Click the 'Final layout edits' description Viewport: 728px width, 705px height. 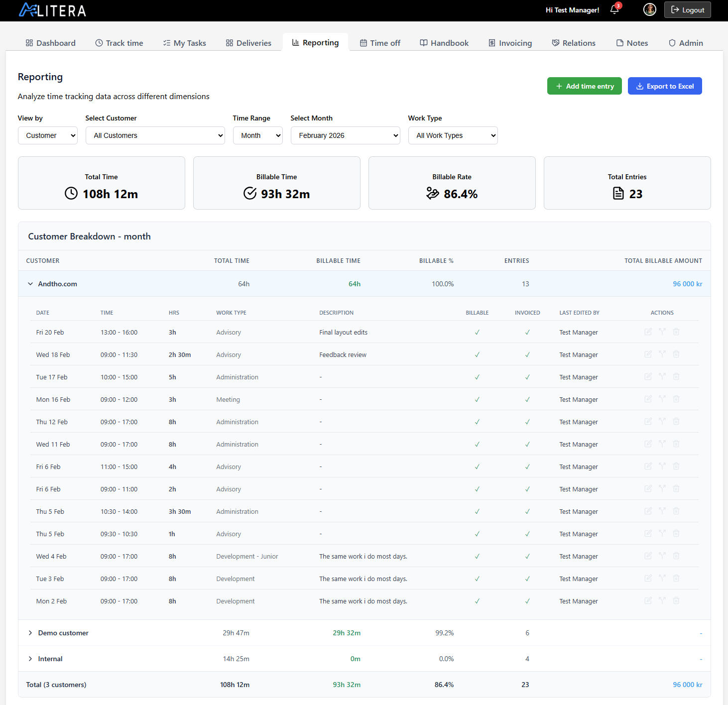[344, 332]
